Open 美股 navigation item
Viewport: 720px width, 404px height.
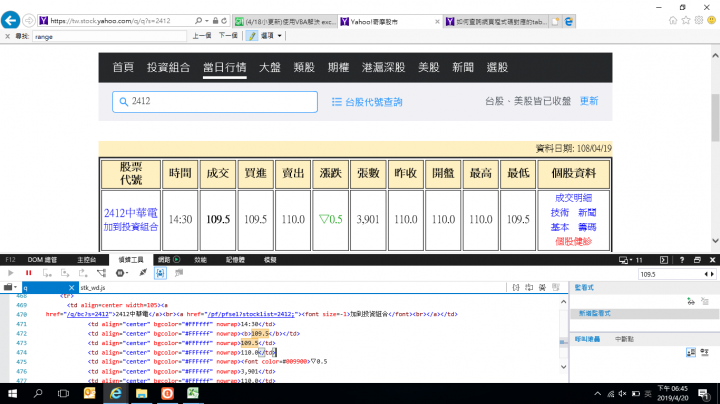(428, 67)
